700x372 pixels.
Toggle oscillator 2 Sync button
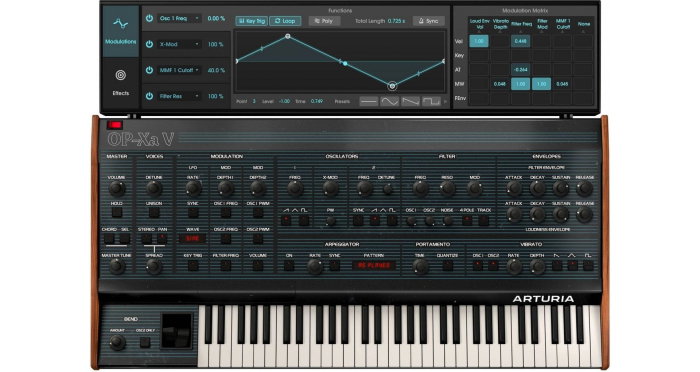(358, 220)
